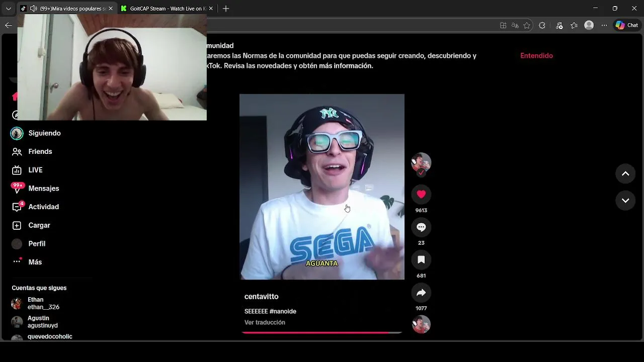
Task: Share the video via the arrow icon
Action: pos(421,293)
